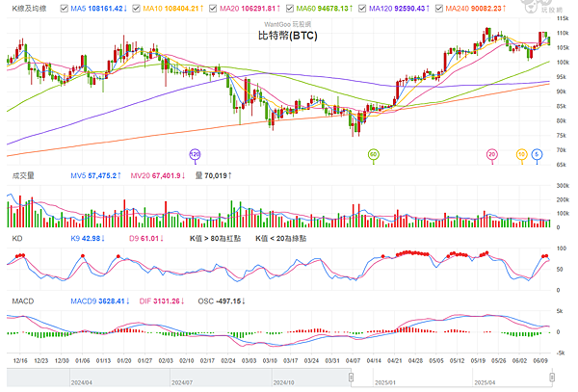The image size is (578, 392).
Task: Disable the MA20 line checkbox
Action: (213, 8)
